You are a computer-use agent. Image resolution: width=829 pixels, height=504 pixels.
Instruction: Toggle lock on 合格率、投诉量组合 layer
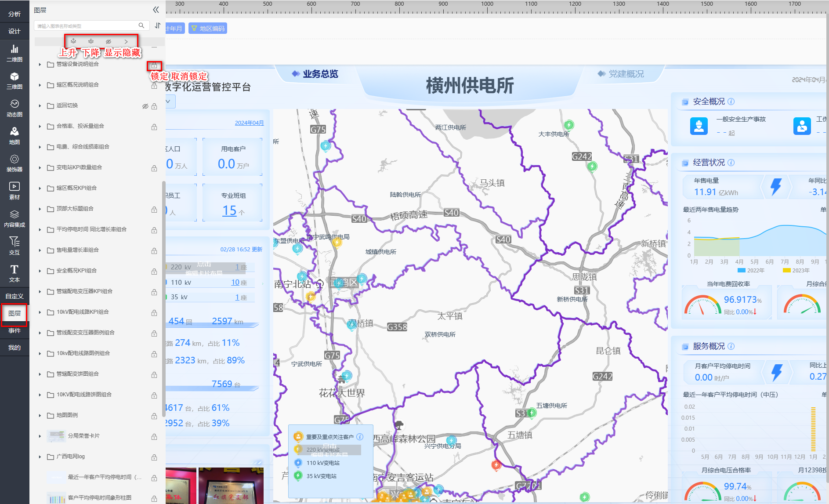tap(154, 127)
